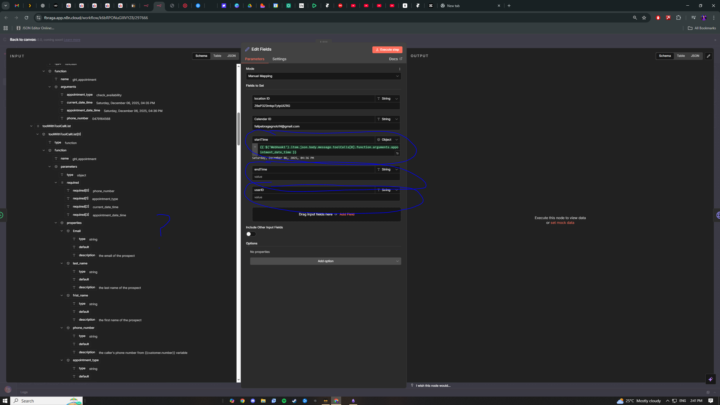Click the location ID value input
The image size is (720, 405).
tap(326, 106)
